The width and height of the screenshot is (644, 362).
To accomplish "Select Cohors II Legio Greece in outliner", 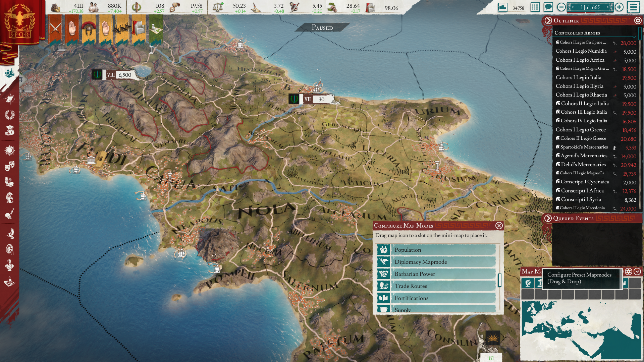I will coord(596,138).
